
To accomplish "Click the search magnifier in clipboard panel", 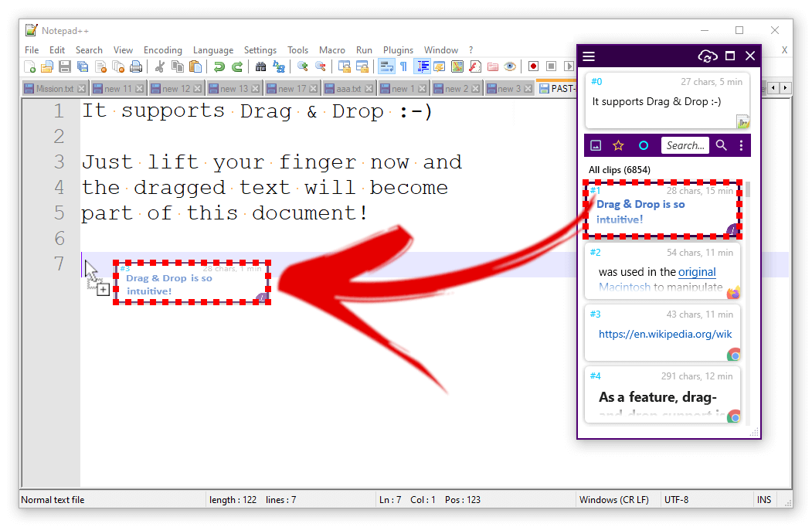I will click(x=722, y=145).
